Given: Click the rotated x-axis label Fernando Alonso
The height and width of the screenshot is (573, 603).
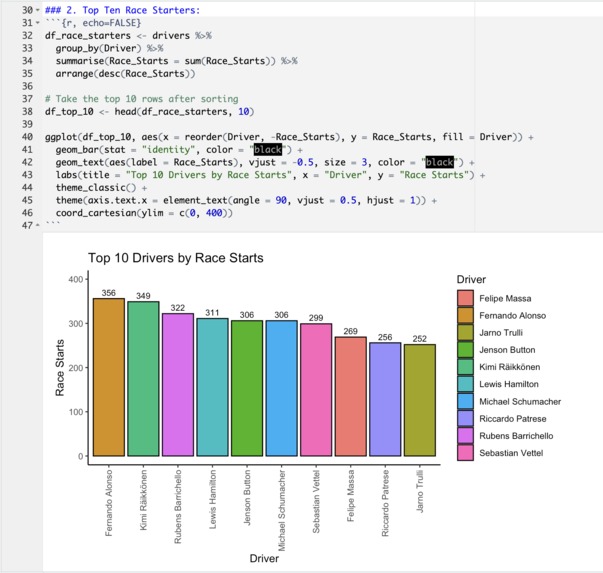Looking at the screenshot, I should click(x=109, y=503).
